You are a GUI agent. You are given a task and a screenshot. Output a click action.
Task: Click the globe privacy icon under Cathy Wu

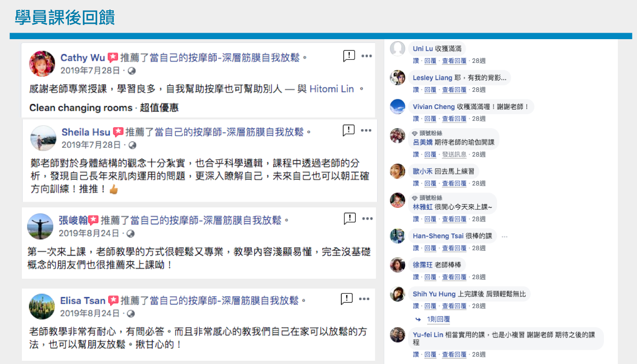click(132, 71)
